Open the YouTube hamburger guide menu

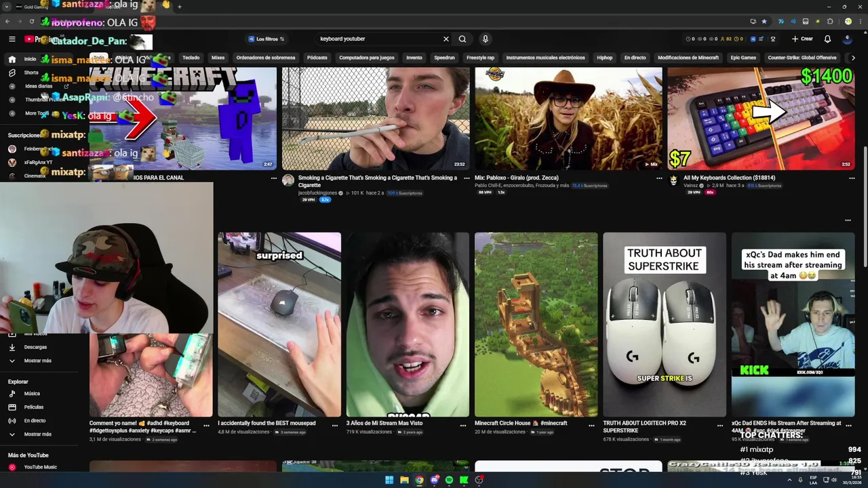[12, 39]
